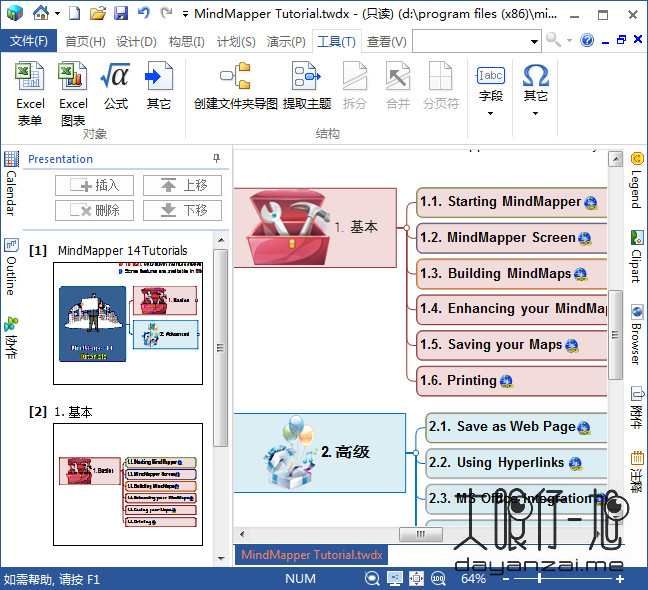Extract topic using 提取主题
The image size is (648, 590).
[307, 86]
